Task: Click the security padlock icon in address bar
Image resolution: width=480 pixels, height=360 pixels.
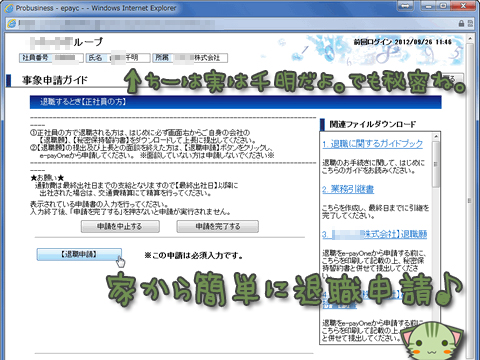Action: pyautogui.click(x=461, y=23)
